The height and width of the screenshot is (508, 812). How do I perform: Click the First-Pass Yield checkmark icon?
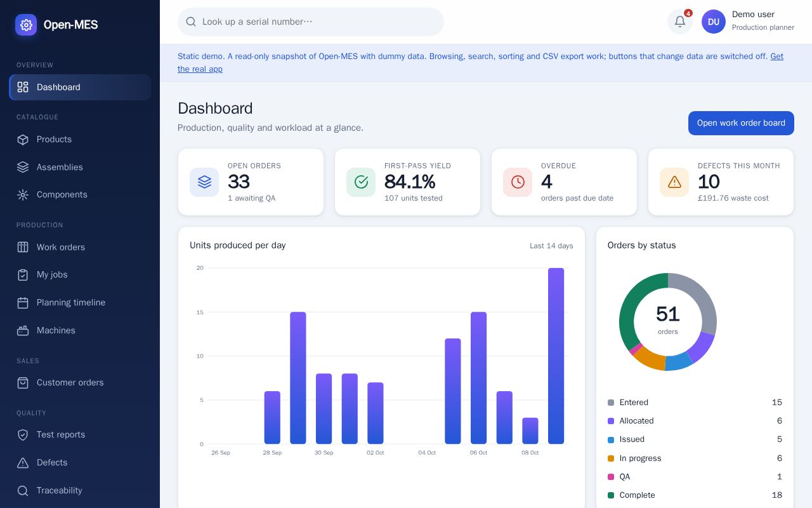coord(361,182)
